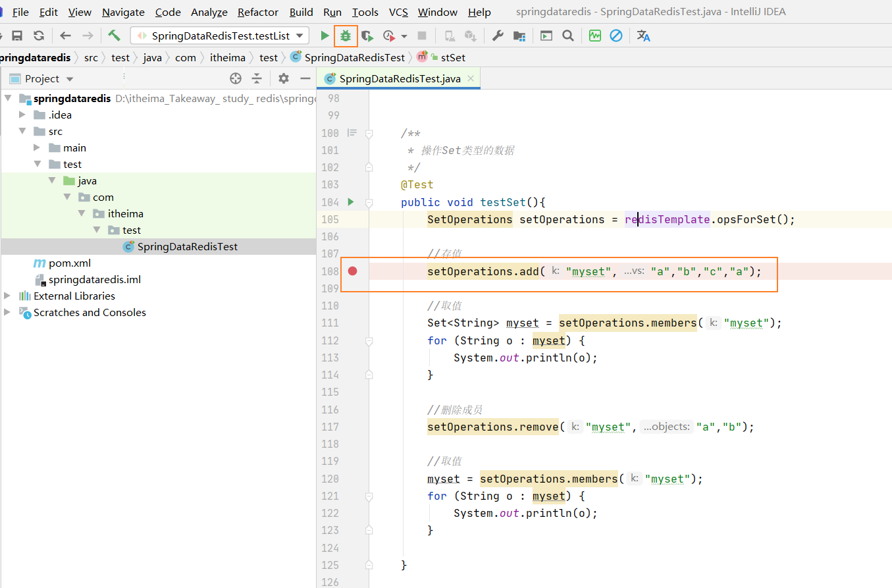The width and height of the screenshot is (892, 588).
Task: Collapse the com package arrow
Action: (x=67, y=197)
